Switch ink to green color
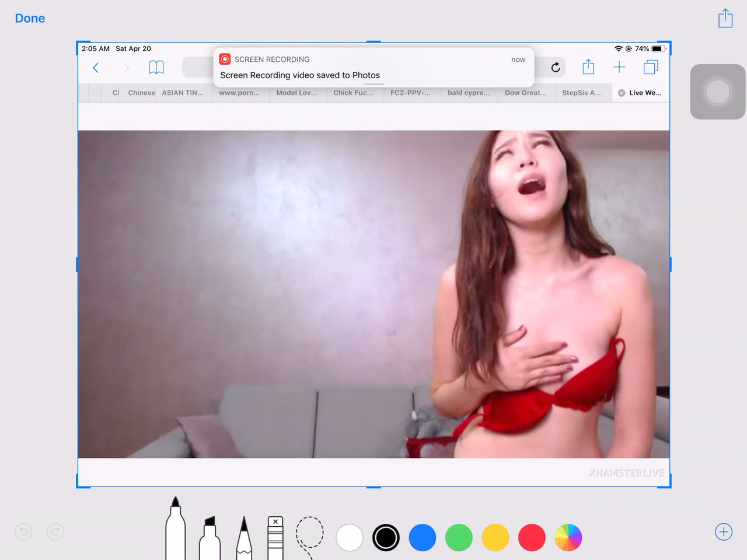Viewport: 747px width, 560px height. coord(459,537)
